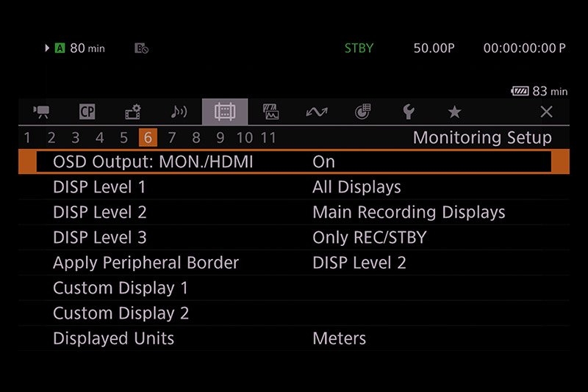588x392 pixels.
Task: Click the Monitoring Setup title text
Action: pos(482,138)
